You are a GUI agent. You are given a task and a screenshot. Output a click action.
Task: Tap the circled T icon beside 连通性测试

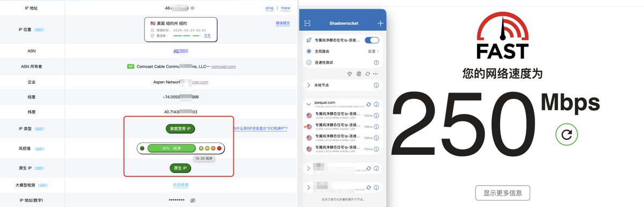click(377, 62)
